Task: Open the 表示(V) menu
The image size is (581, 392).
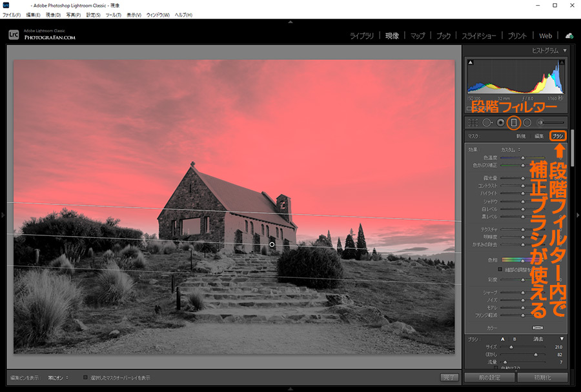Action: [134, 15]
